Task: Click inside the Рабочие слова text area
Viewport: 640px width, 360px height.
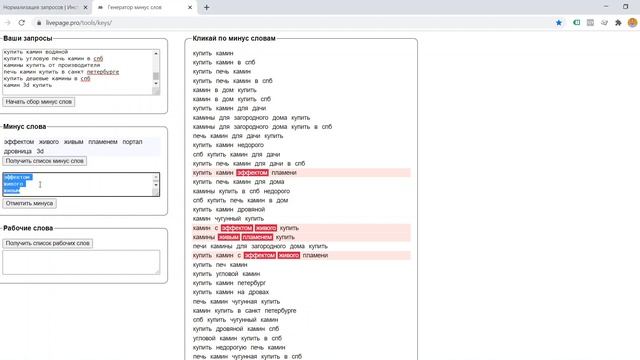Action: tap(81, 262)
